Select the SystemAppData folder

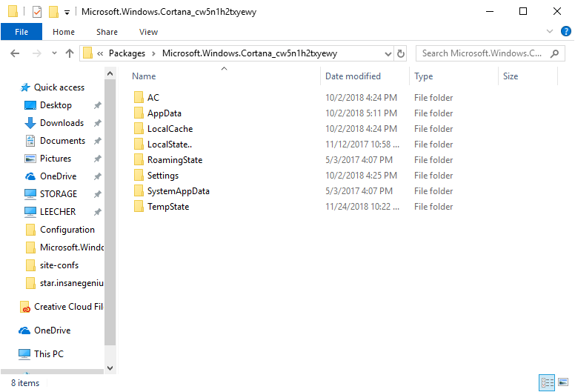(x=179, y=191)
